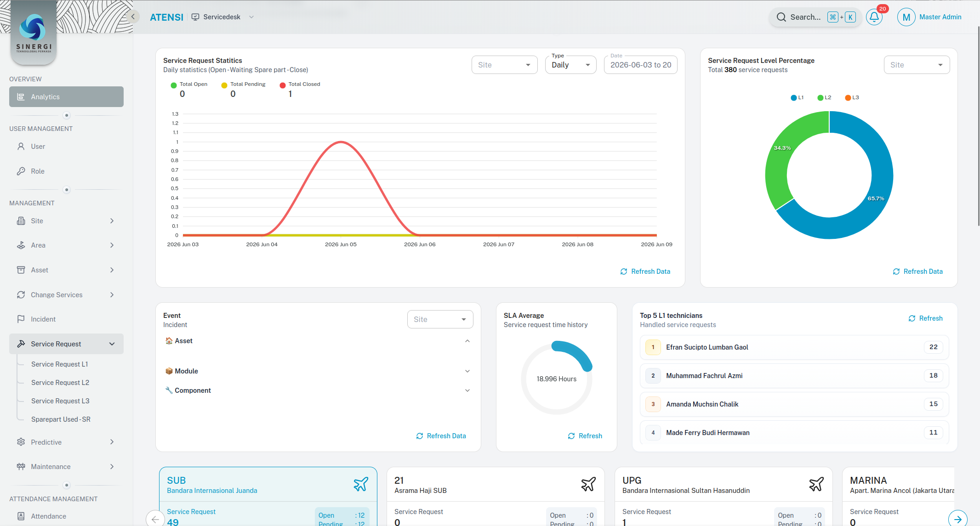Expand the Module section

318,371
